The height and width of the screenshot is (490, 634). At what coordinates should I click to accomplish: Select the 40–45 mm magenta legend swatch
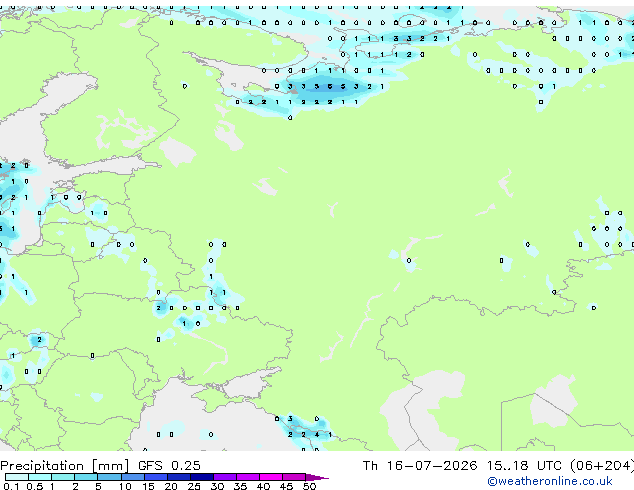point(271,477)
